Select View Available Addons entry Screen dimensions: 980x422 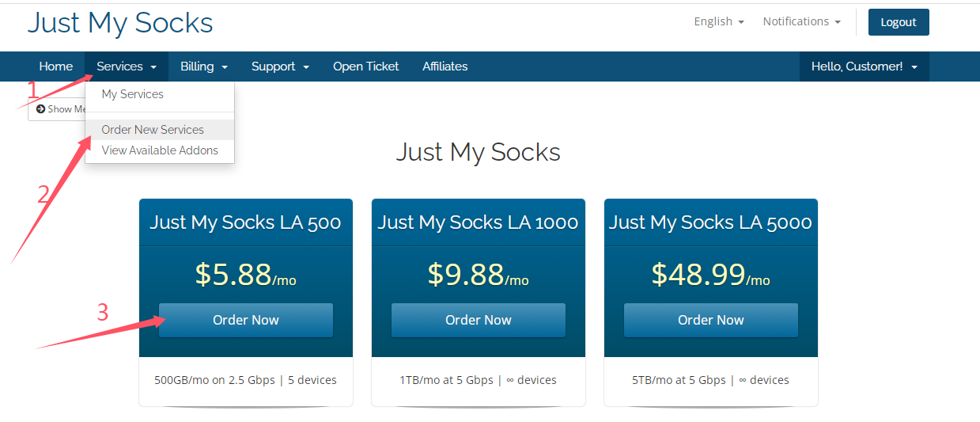click(x=160, y=150)
